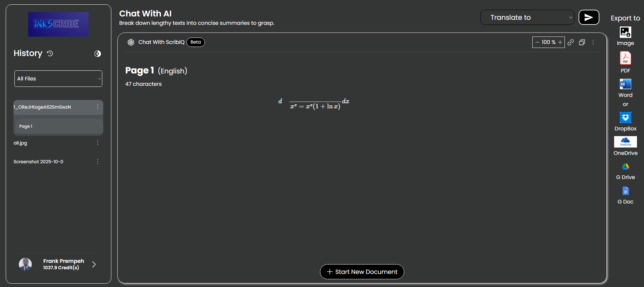Screen dimensions: 644x287
Task: Open options menu for ali.jpg
Action: [98, 143]
